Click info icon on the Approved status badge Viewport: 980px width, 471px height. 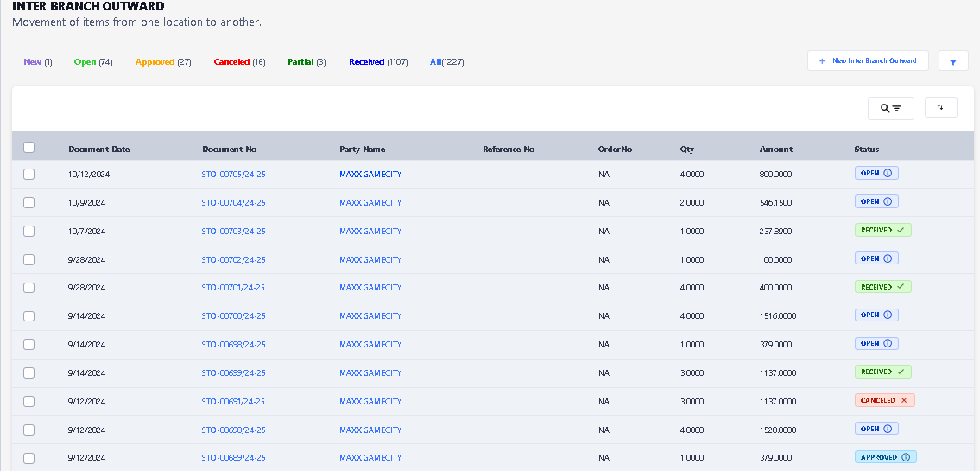906,457
